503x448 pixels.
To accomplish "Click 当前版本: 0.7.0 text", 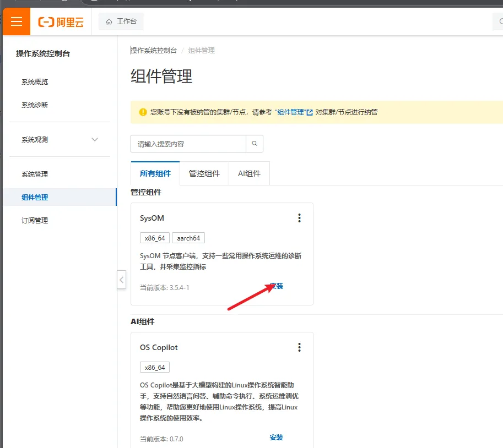I will click(161, 439).
